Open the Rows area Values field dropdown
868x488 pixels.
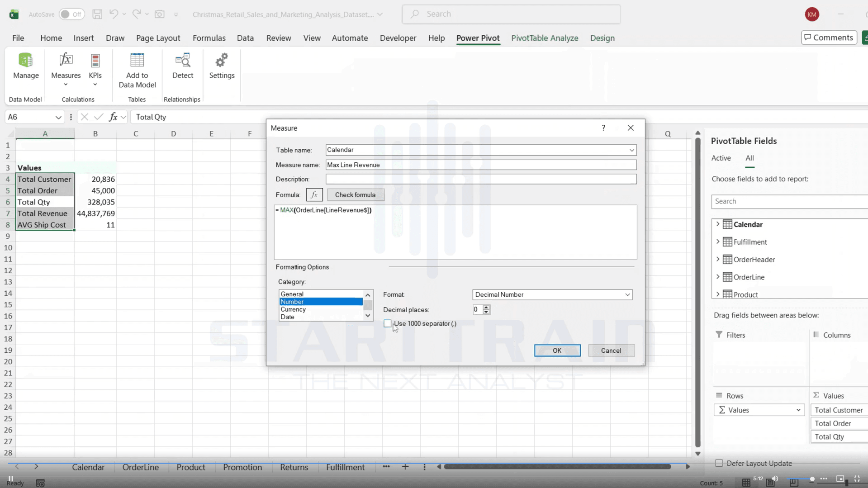point(798,410)
